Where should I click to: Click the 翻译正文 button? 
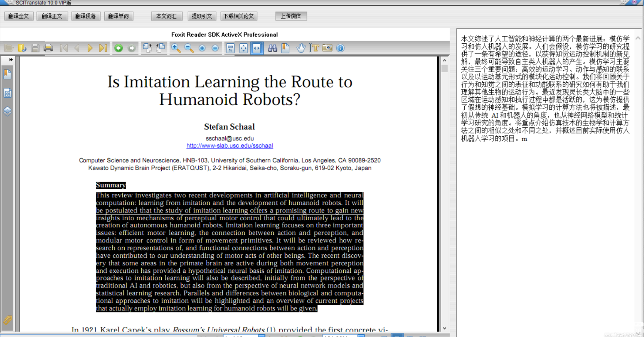point(52,16)
